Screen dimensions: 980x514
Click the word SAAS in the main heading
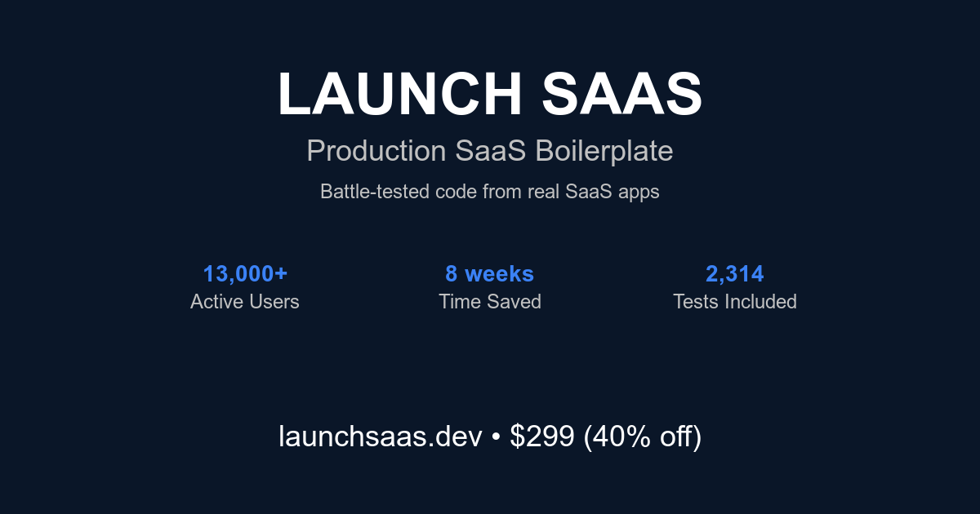coord(621,94)
